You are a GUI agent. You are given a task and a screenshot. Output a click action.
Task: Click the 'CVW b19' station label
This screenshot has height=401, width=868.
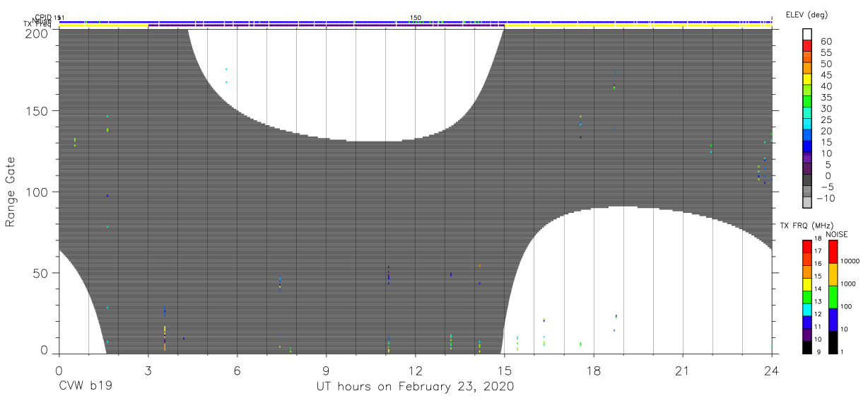[x=86, y=387]
